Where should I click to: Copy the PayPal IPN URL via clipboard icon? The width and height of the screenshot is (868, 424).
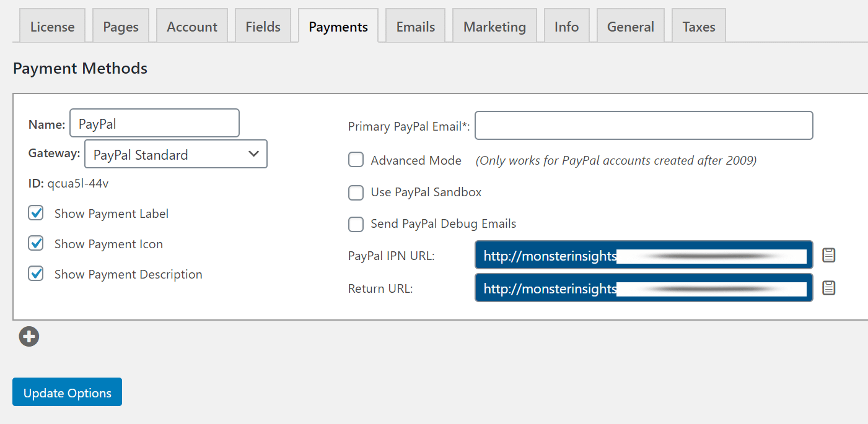[x=829, y=255]
